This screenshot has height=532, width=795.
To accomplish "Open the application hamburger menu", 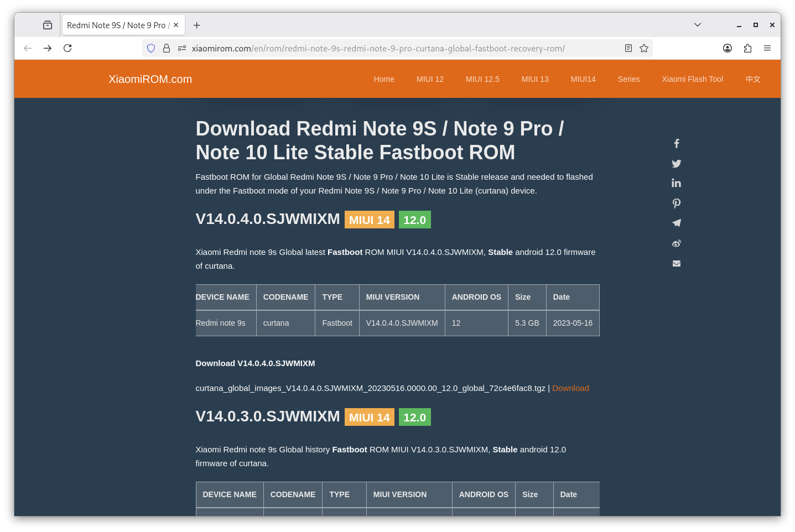I will point(767,48).
